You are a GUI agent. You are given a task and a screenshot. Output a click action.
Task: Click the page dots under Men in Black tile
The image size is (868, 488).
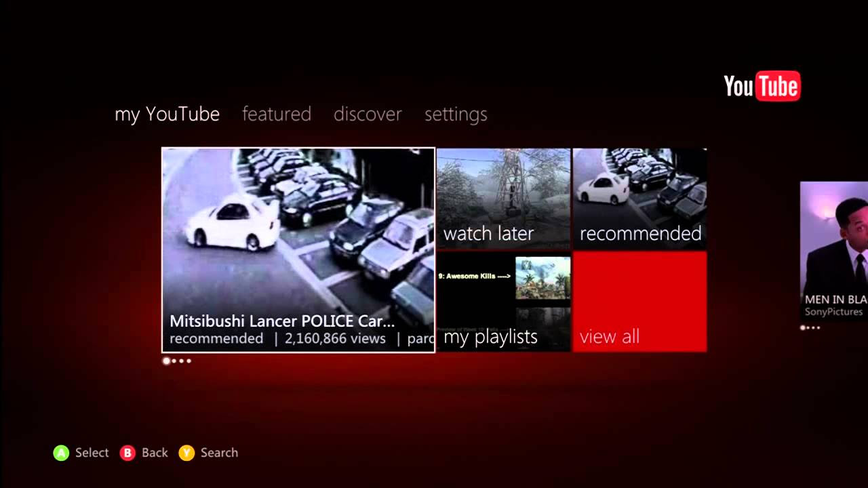coord(810,327)
